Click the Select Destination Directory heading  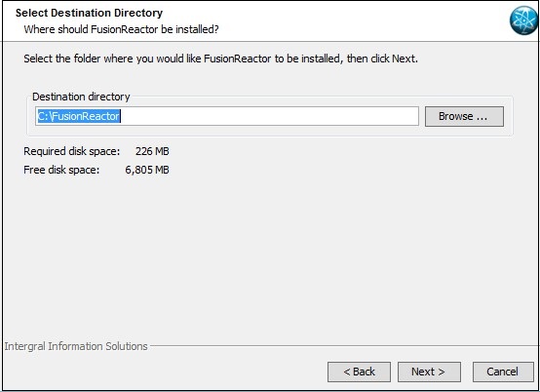pyautogui.click(x=89, y=13)
